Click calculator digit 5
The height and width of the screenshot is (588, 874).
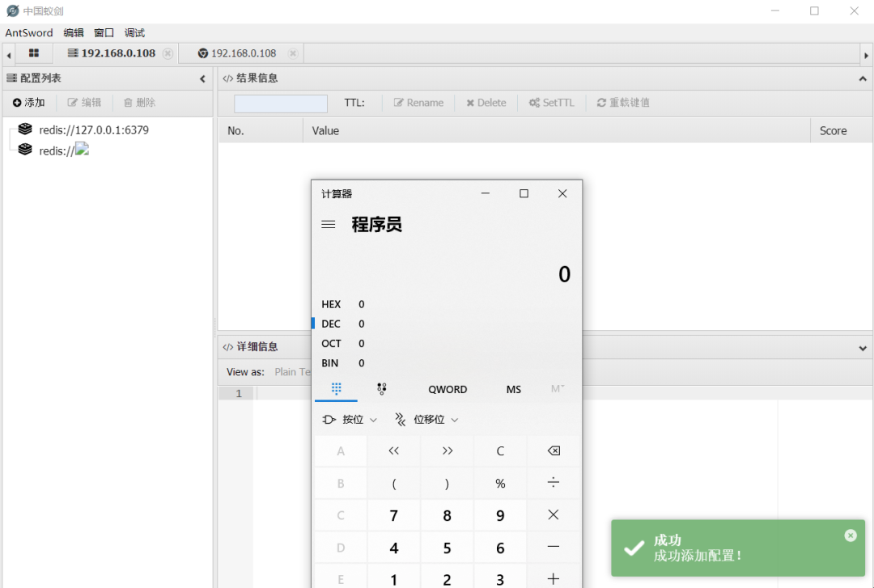(447, 548)
